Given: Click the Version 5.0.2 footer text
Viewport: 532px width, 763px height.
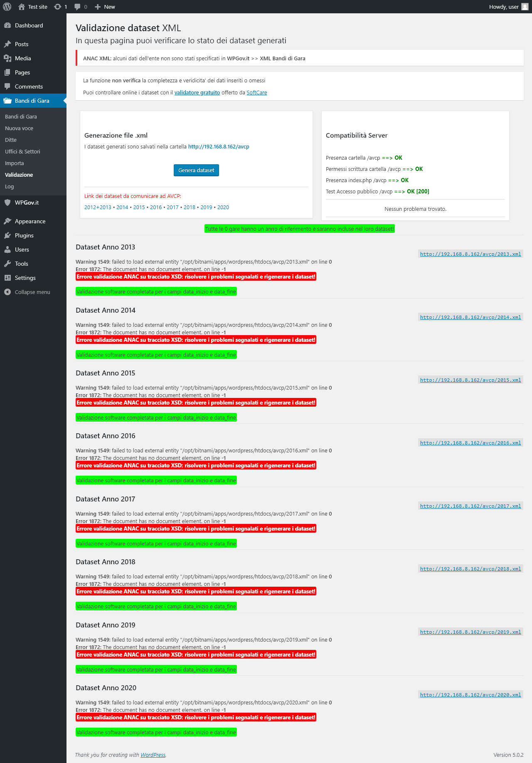Looking at the screenshot, I should 508,755.
